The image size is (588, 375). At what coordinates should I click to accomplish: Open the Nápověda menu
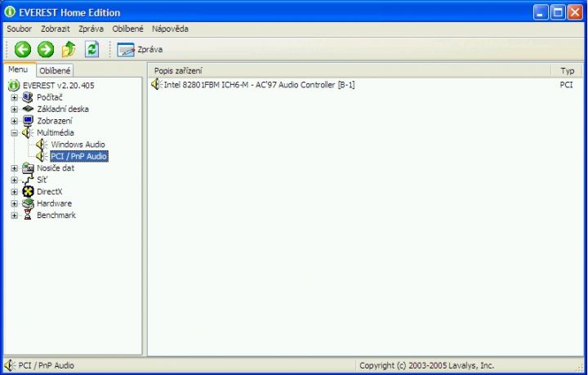(x=170, y=29)
